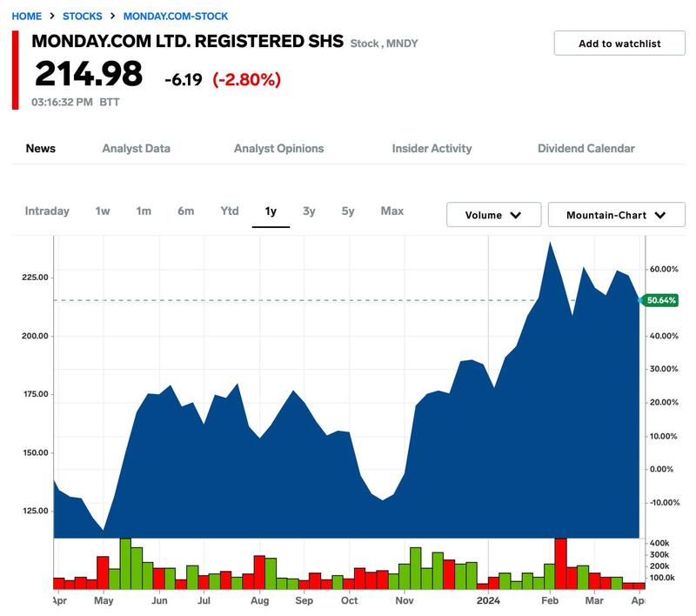Viewport: 696px width, 616px height.
Task: Show the 5y chart range
Action: (x=348, y=211)
